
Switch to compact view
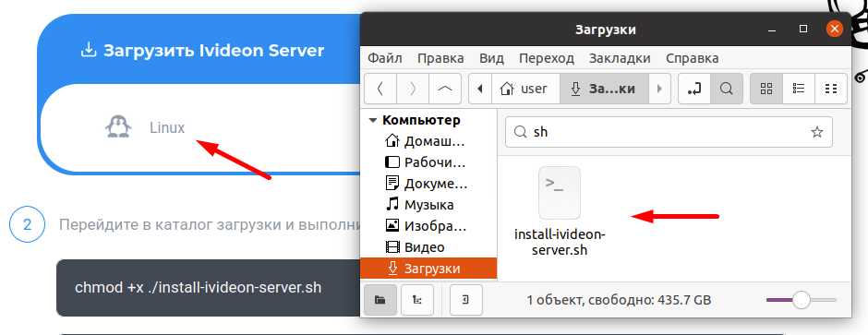pos(830,89)
